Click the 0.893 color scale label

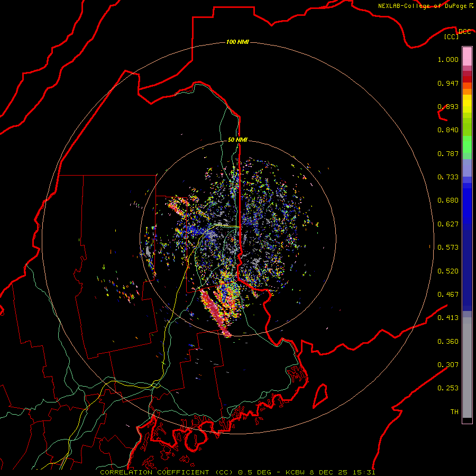(448, 106)
